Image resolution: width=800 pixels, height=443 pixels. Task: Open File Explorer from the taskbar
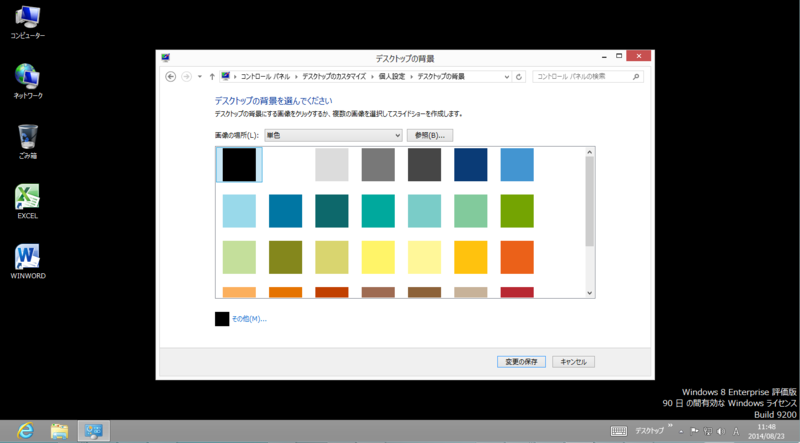pos(59,431)
